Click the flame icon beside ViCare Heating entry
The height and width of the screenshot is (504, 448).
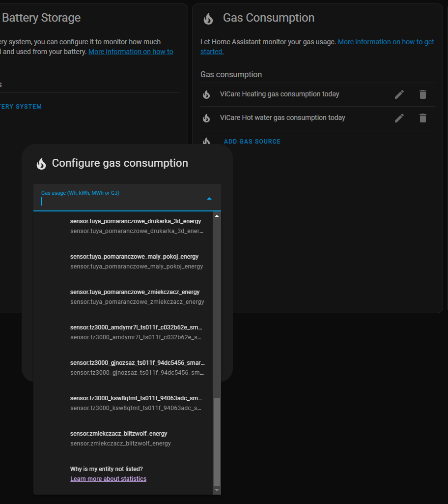(207, 94)
